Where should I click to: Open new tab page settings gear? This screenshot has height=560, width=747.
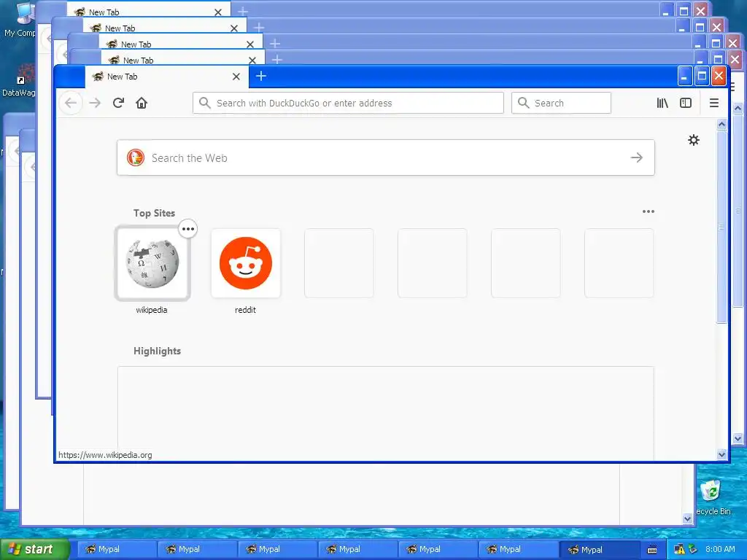click(694, 140)
